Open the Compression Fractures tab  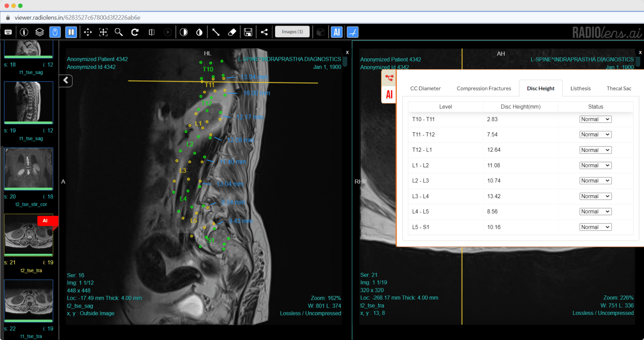point(484,88)
